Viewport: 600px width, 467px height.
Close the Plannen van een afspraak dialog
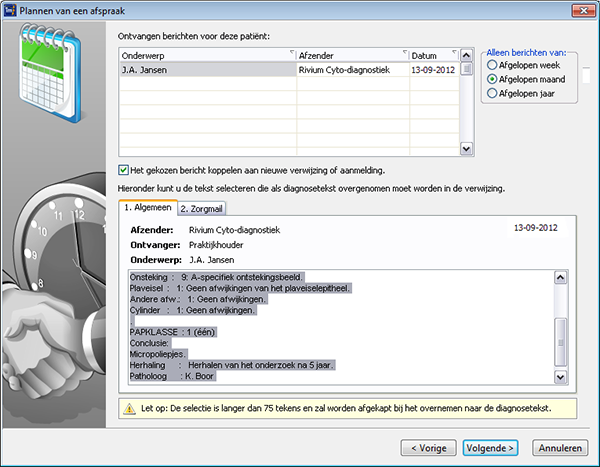584,10
